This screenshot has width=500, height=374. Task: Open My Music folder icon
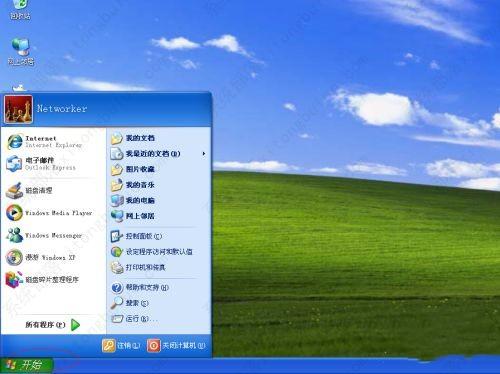(117, 185)
